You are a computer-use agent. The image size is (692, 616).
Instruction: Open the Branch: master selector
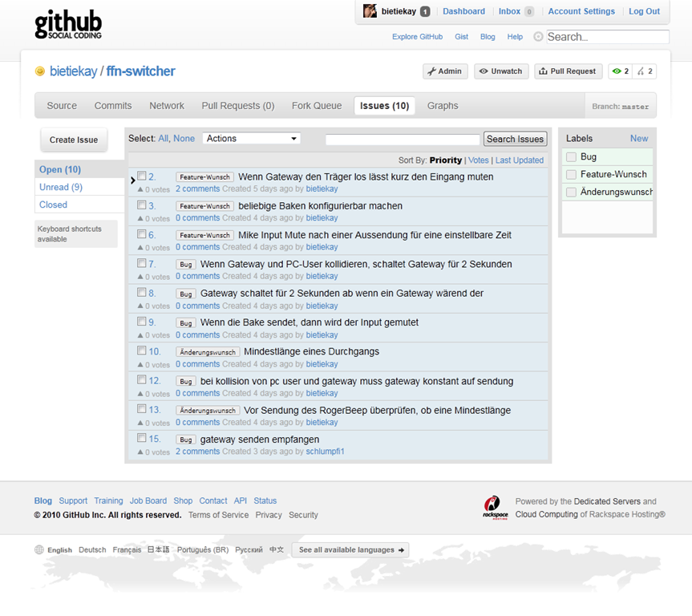[620, 107]
